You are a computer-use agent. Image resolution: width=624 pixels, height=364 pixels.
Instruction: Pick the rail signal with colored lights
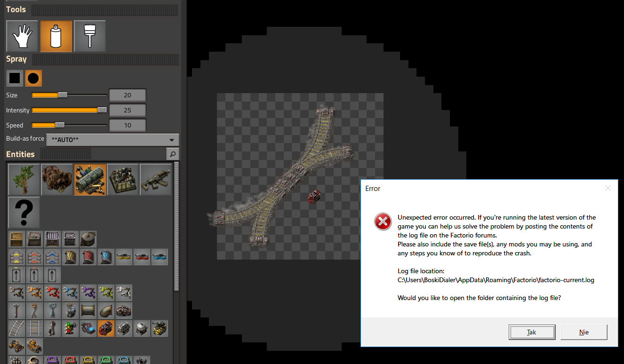coord(71,328)
